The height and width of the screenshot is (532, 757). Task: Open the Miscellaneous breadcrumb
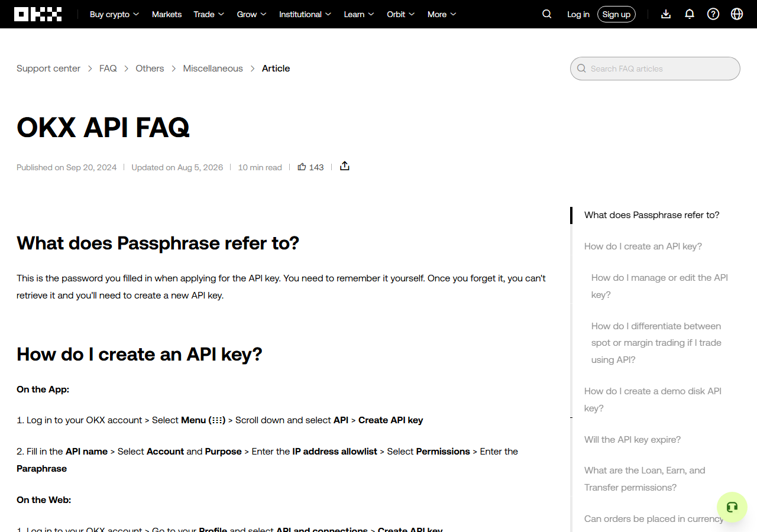[213, 69]
